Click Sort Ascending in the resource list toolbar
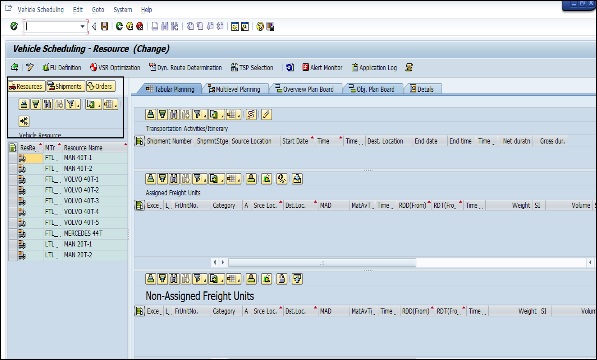The height and width of the screenshot is (360, 597). pos(24,104)
